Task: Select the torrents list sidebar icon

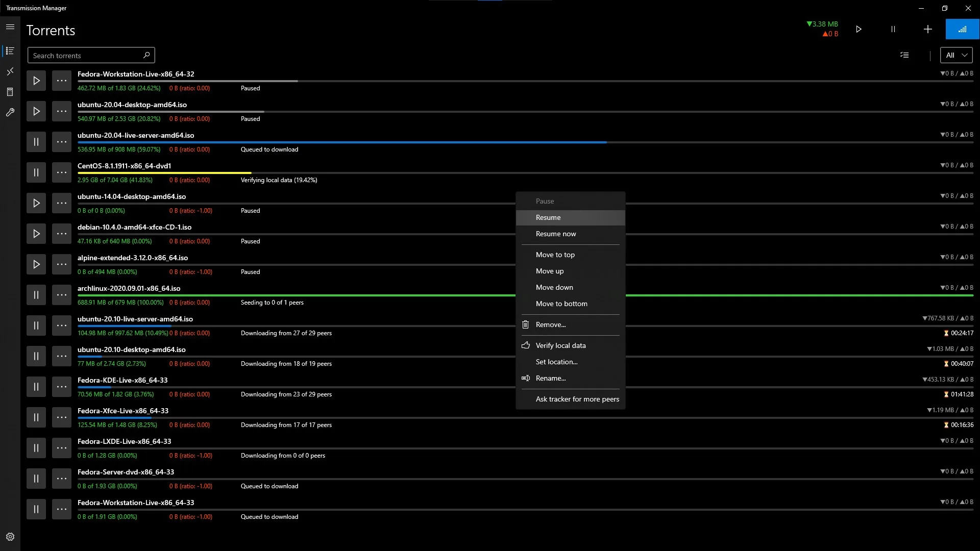Action: click(10, 51)
